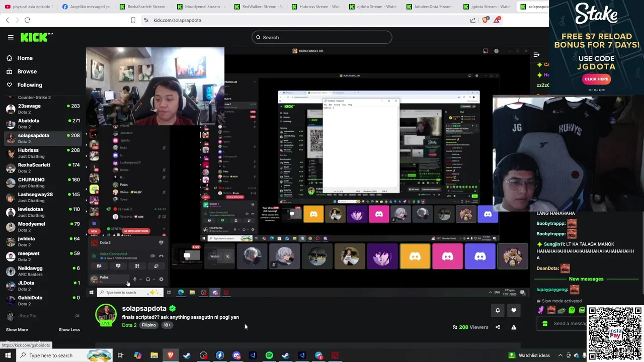
Task: Bookmark this page with the bookmark icon
Action: coord(133,20)
